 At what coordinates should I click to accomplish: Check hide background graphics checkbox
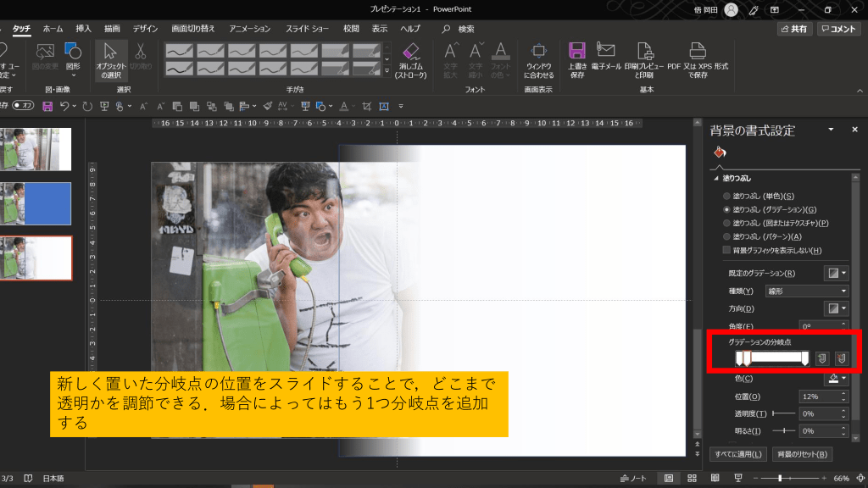[x=726, y=250]
